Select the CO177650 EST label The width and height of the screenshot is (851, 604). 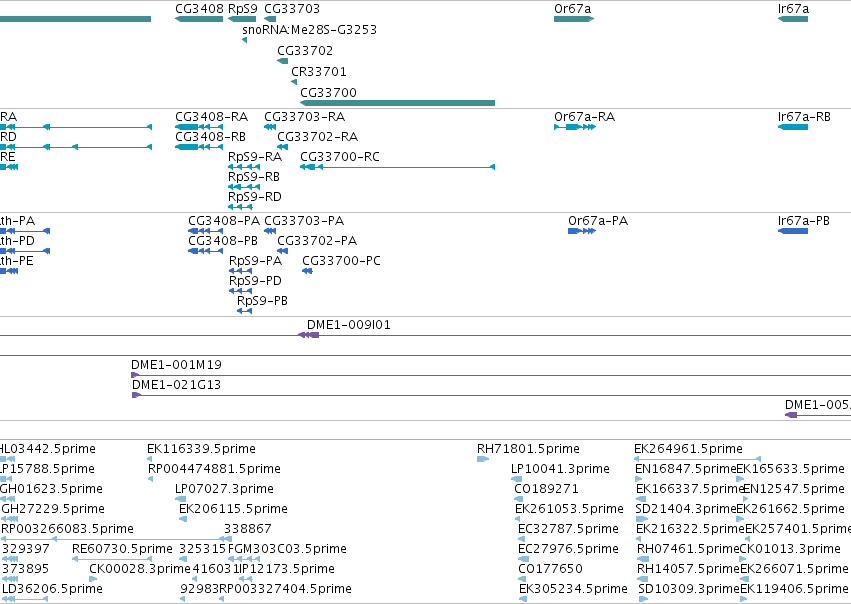(x=550, y=569)
